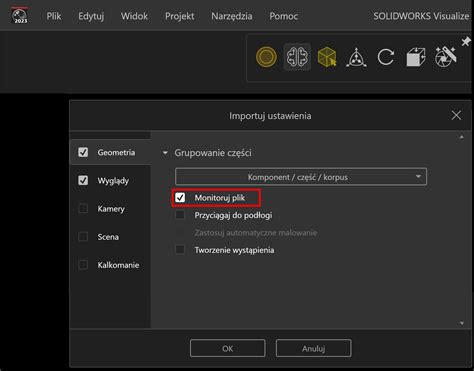Enable Tworzenie wystąpienia checkbox
This screenshot has height=371, width=474.
[180, 250]
